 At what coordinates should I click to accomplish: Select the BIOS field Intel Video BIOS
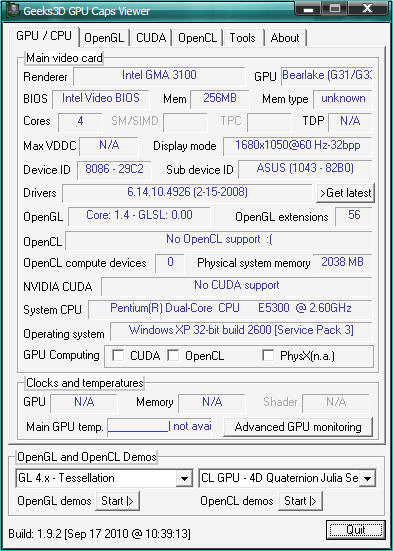[x=101, y=99]
